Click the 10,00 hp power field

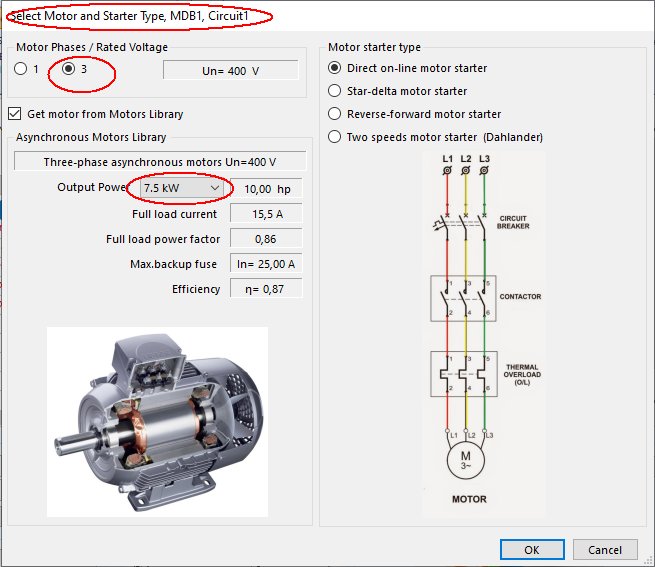point(266,188)
